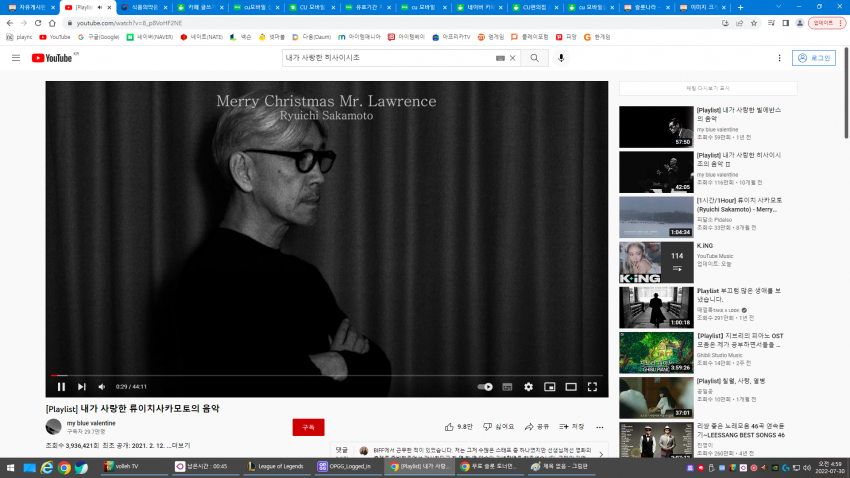Image resolution: width=850 pixels, height=478 pixels.
Task: Open the 57:50 playlist thumbnail
Action: 656,127
